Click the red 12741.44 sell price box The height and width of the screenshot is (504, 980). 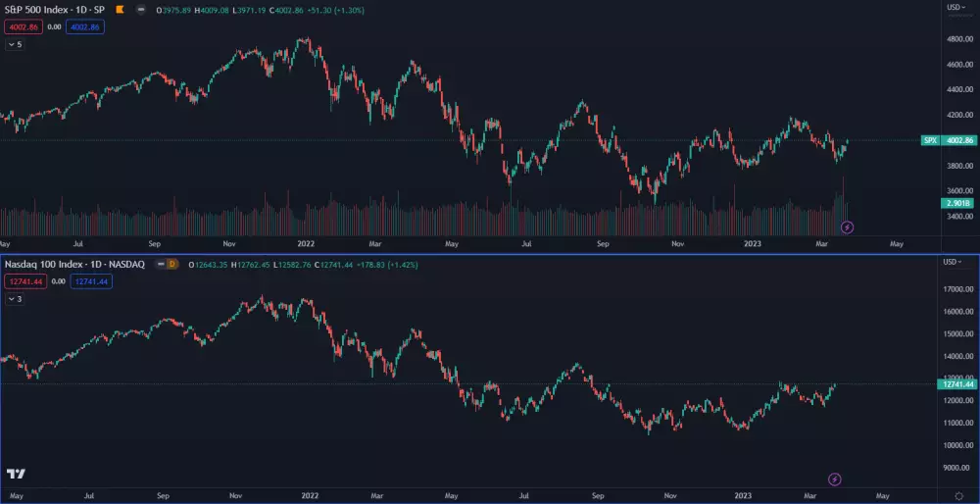(24, 281)
